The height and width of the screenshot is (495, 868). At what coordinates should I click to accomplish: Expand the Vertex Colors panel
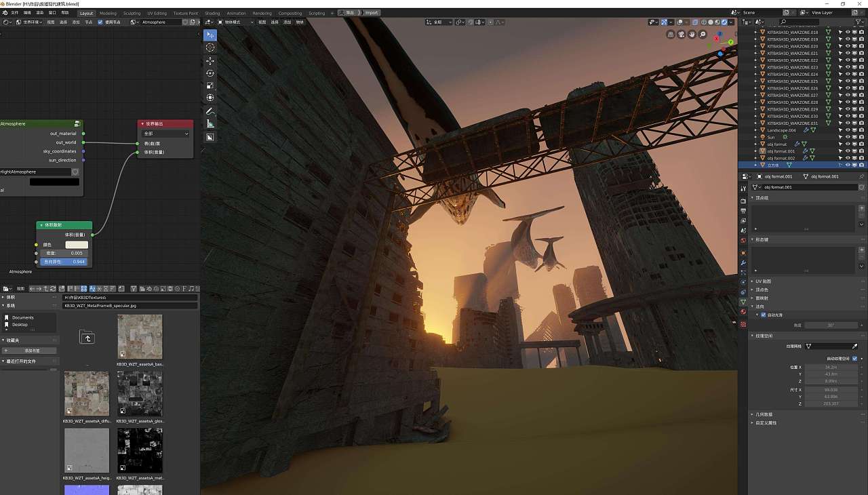tap(763, 290)
